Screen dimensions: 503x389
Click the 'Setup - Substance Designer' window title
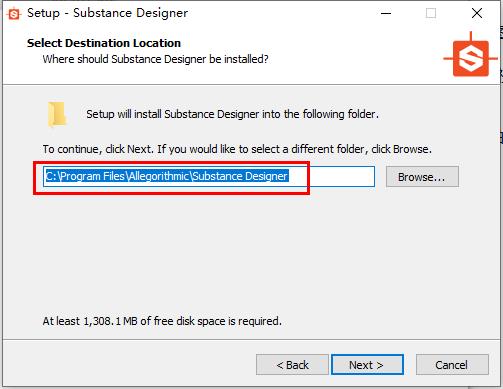coord(107,13)
